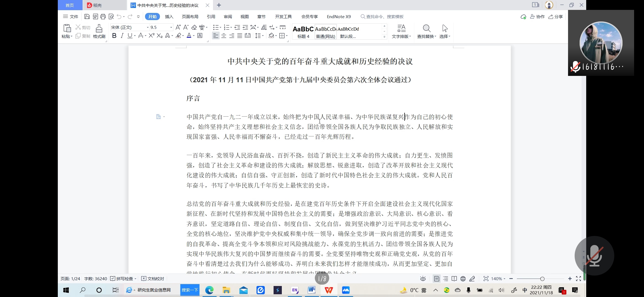This screenshot has width=644, height=297.
Task: Center align the paragraph
Action: (x=224, y=36)
